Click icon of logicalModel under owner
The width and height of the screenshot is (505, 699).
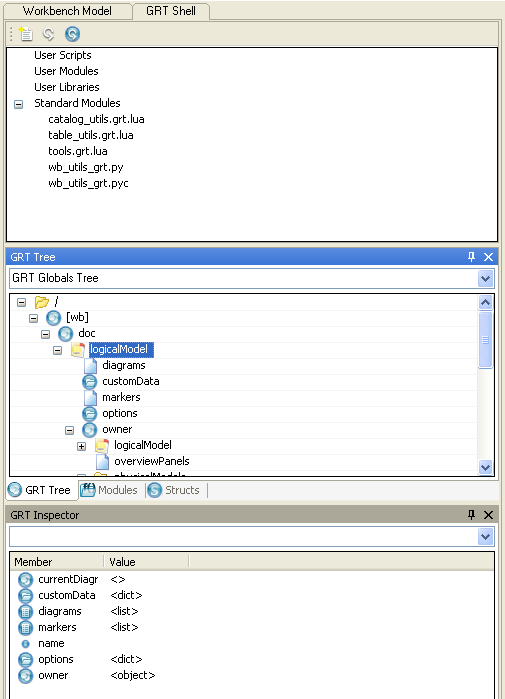(x=102, y=446)
